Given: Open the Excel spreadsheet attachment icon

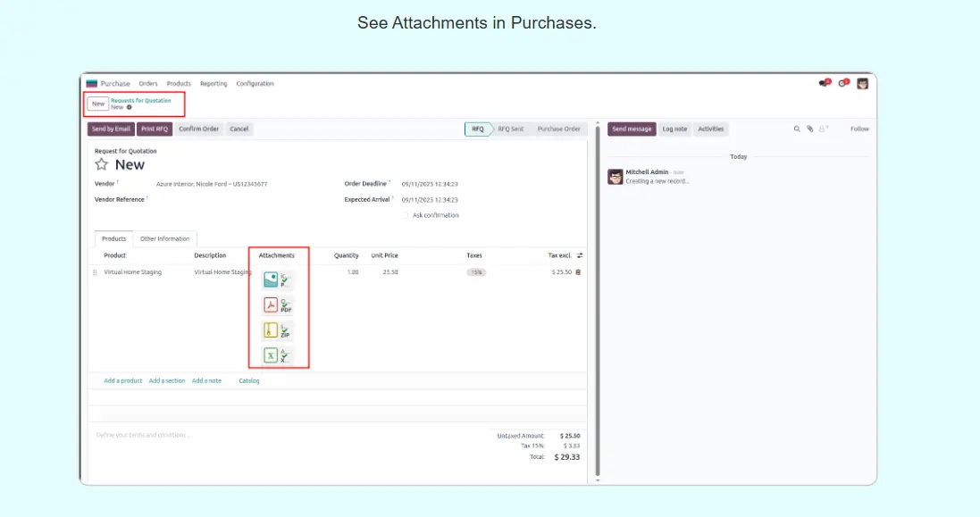Looking at the screenshot, I should click(271, 355).
